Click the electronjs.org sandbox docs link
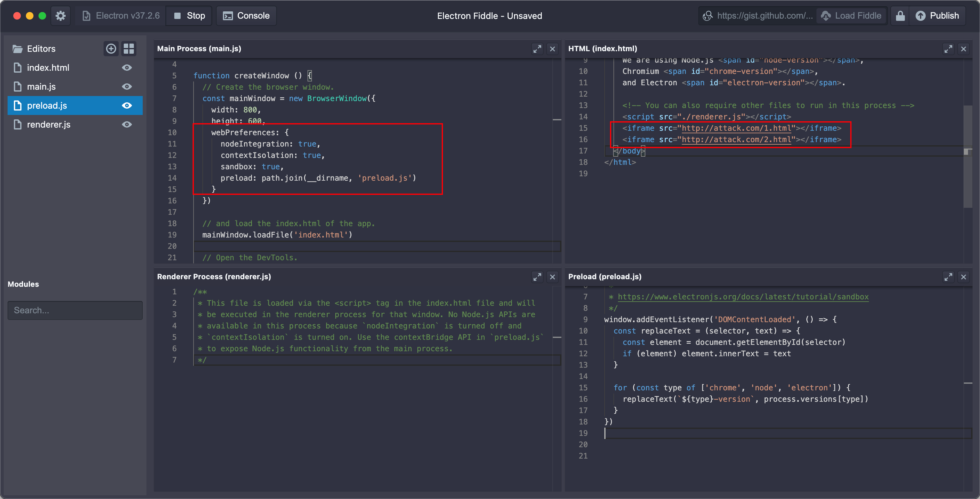This screenshot has width=980, height=499. click(743, 297)
